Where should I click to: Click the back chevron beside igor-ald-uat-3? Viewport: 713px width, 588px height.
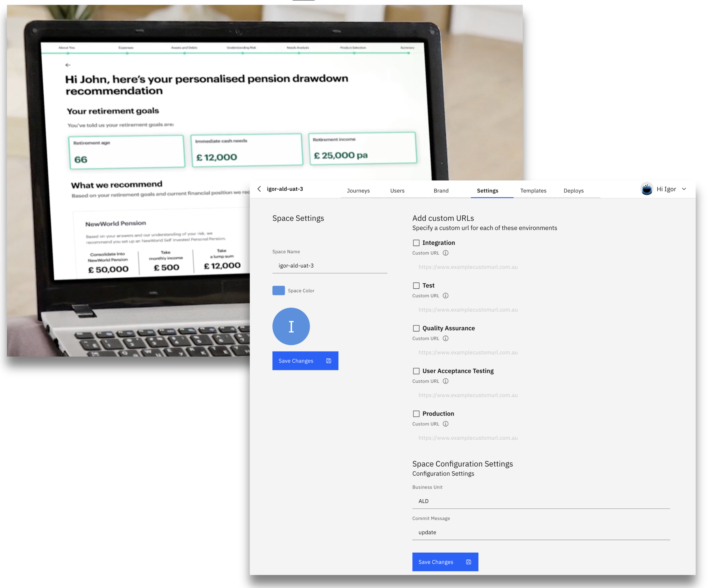click(259, 189)
